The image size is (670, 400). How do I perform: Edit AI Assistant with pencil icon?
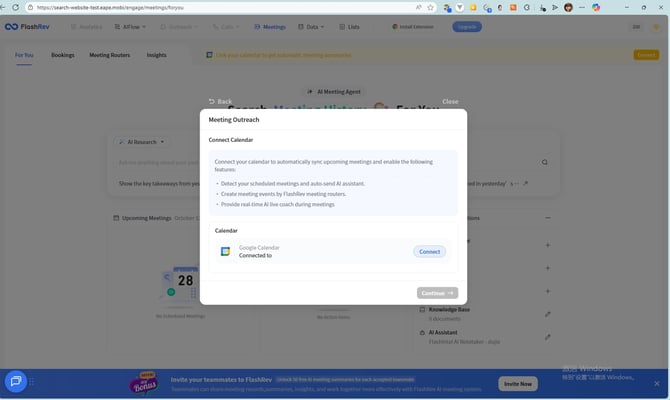click(547, 337)
